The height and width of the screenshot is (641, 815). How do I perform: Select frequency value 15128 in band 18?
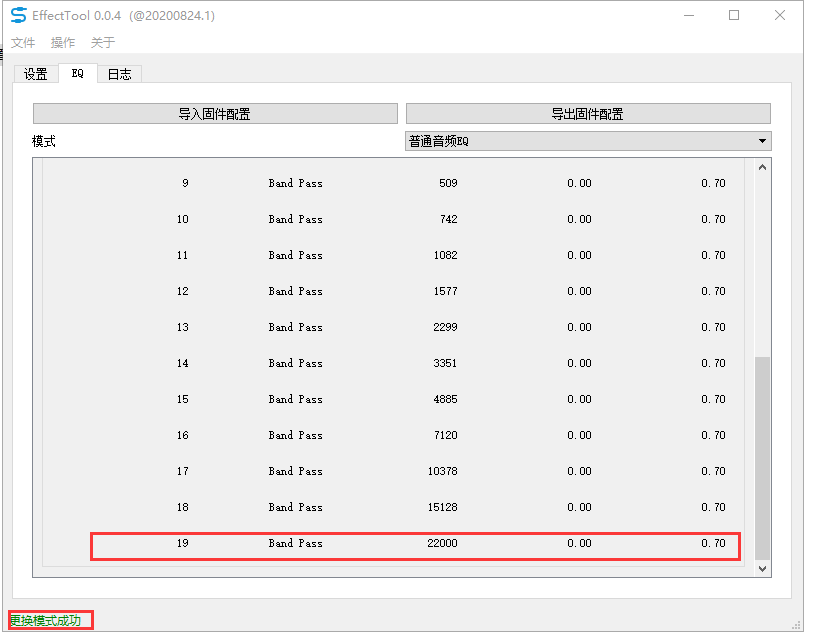442,507
